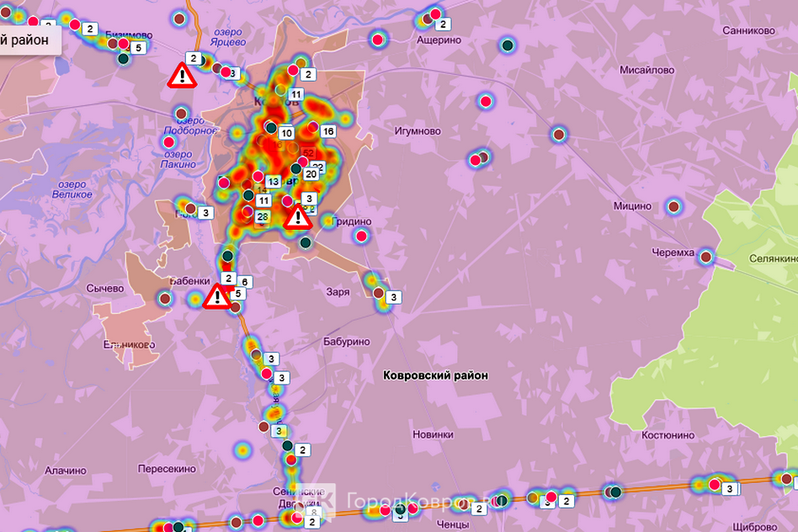
Task: Open the cluster badge 5 near Бизимово
Action: pyautogui.click(x=138, y=48)
